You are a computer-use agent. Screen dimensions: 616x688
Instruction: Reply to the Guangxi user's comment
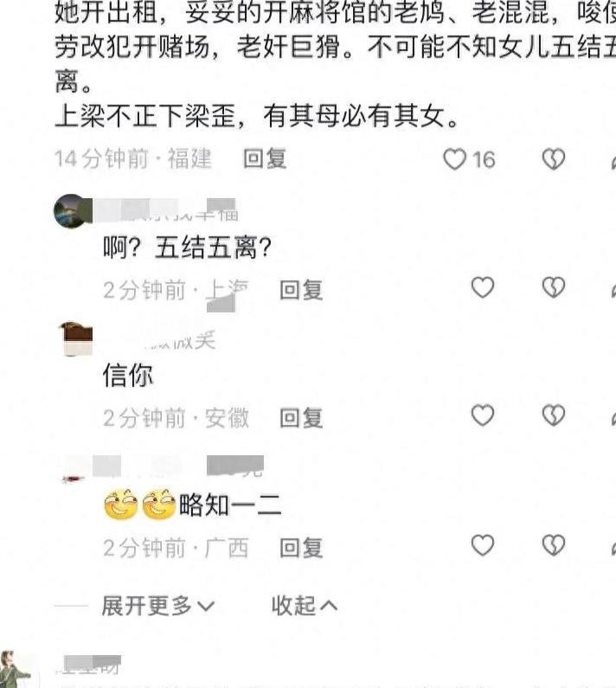click(x=301, y=548)
